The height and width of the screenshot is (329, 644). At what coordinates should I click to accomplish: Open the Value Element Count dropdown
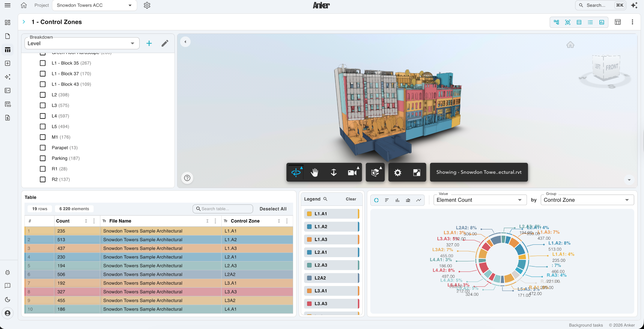[x=480, y=200]
